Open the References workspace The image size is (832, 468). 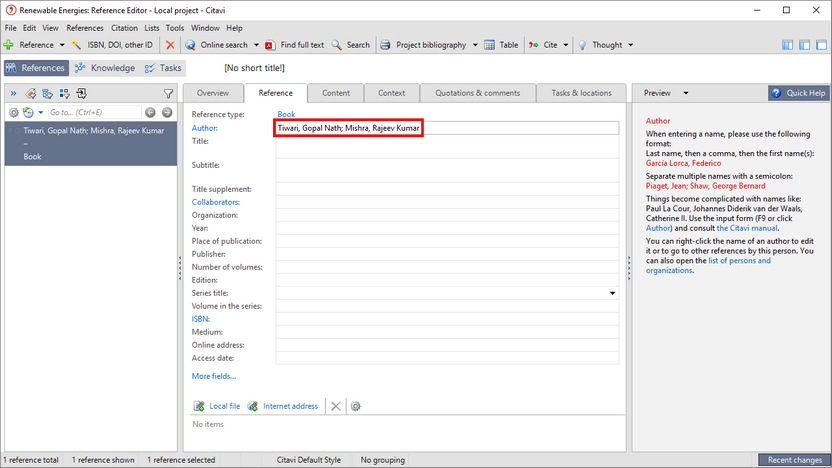point(37,68)
